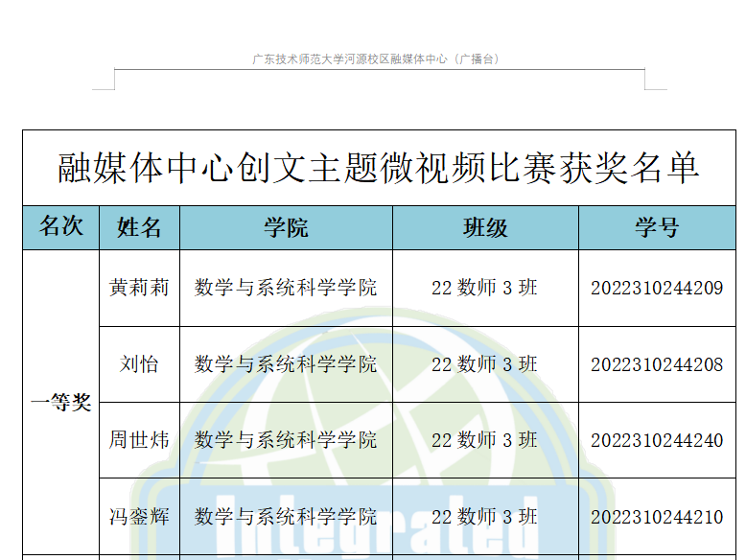Select the 数学与系统科学学院 cell in 周世炜's row
This screenshot has width=746, height=560.
286,440
